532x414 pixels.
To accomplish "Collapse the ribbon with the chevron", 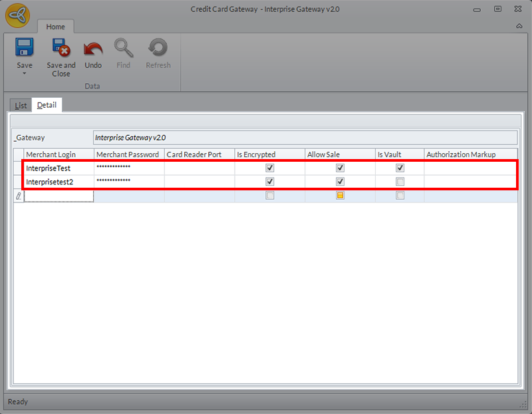I will click(x=519, y=26).
